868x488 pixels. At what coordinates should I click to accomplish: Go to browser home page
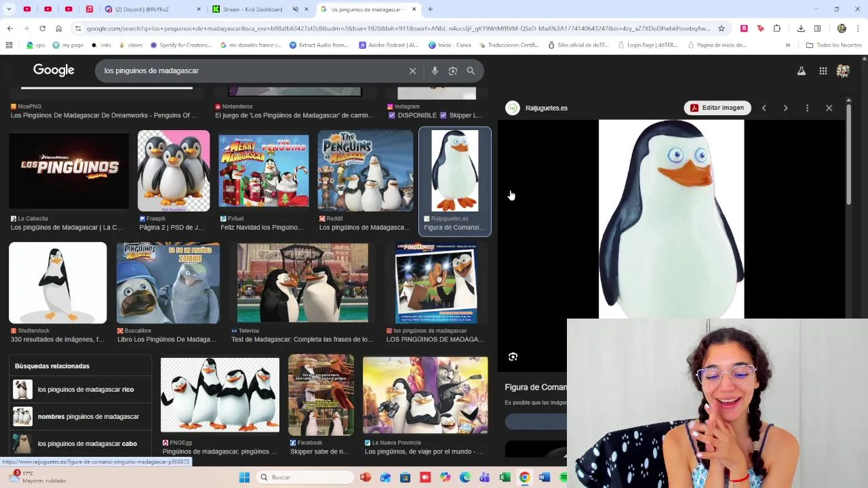(x=58, y=28)
